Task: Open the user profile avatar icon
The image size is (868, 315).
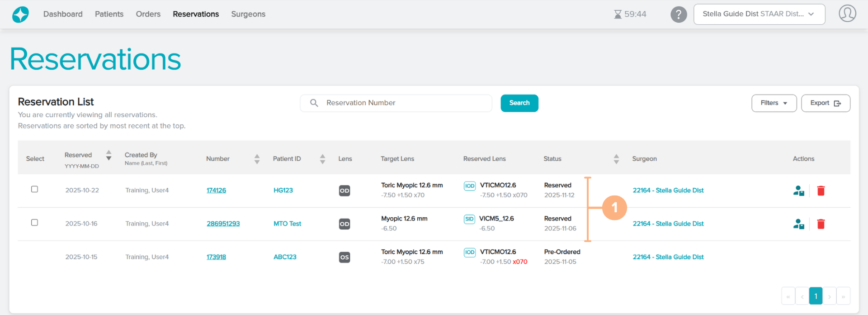Action: 847,14
